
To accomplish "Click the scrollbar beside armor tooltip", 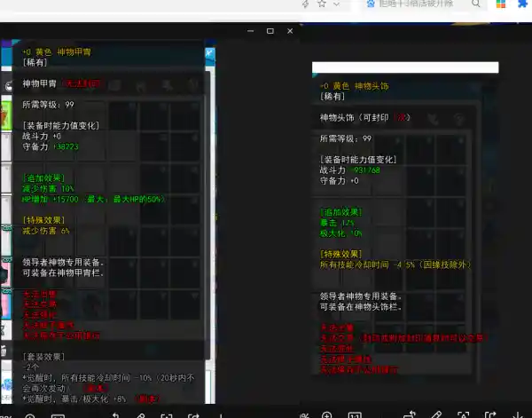I will (x=213, y=217).
